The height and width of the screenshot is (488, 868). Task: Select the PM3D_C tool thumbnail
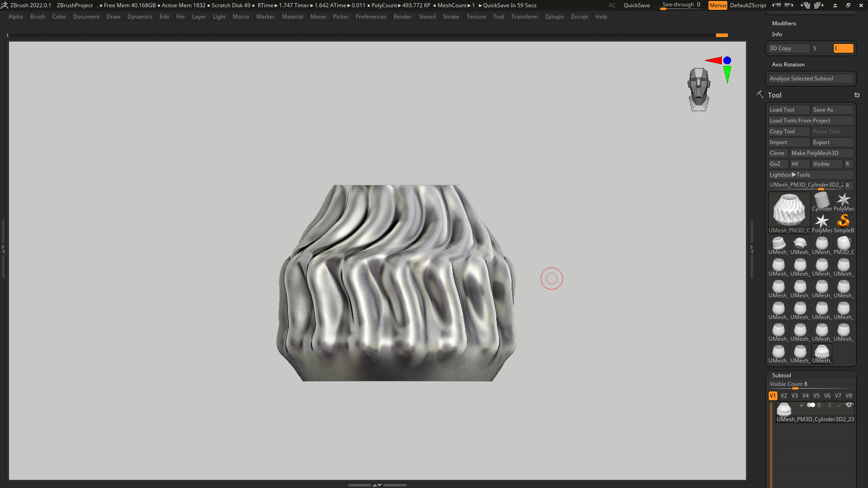(x=844, y=245)
